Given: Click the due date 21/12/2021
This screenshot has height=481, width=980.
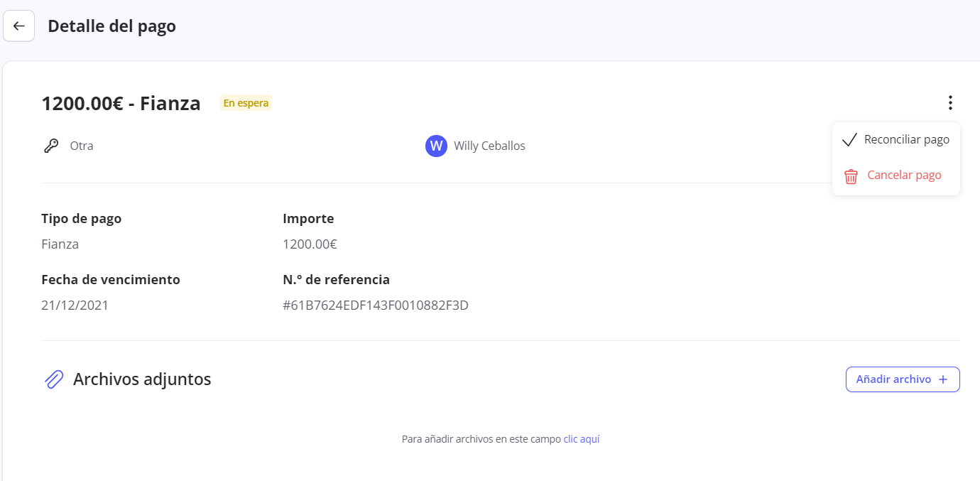Looking at the screenshot, I should 75,306.
